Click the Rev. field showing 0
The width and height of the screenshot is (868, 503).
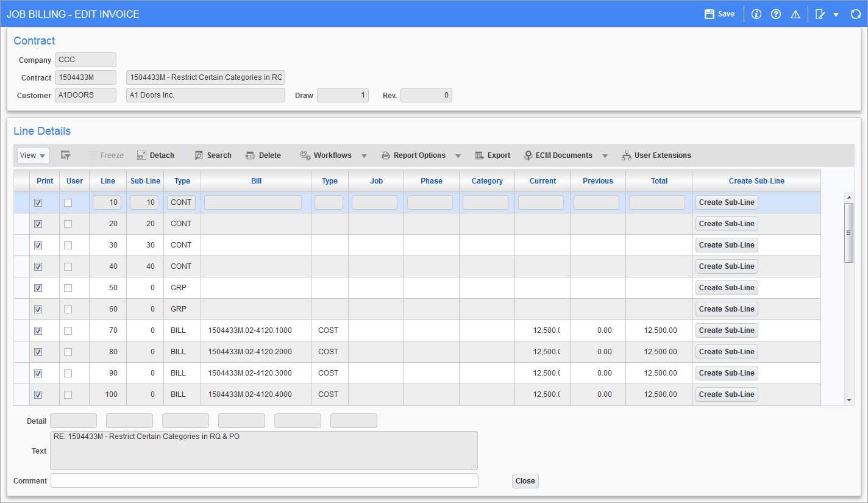426,95
